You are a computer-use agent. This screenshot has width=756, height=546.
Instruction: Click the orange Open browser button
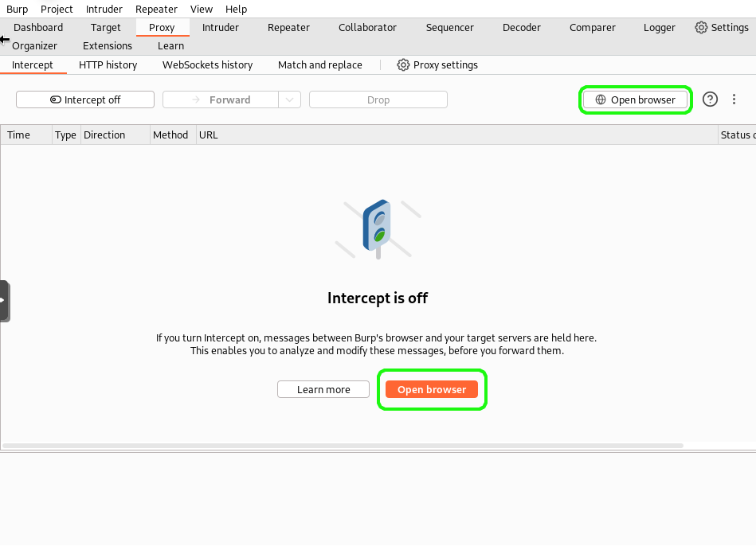[x=432, y=389]
